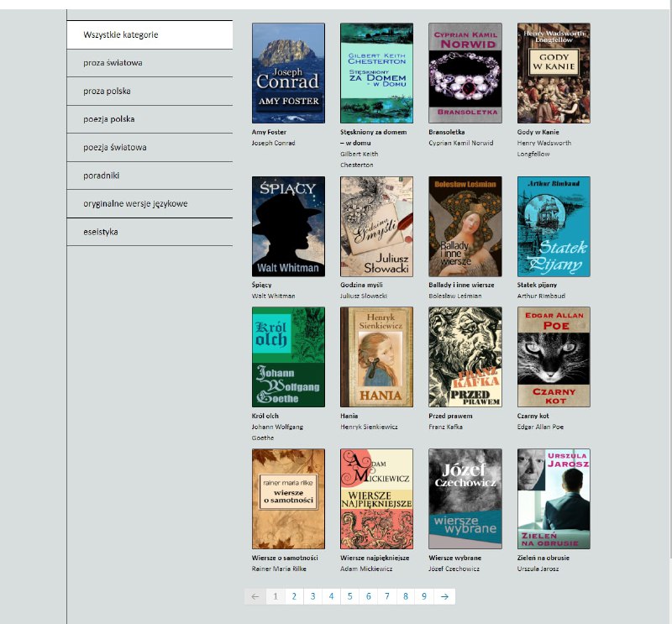Open the 'Czarny kot' book cover

[554, 357]
